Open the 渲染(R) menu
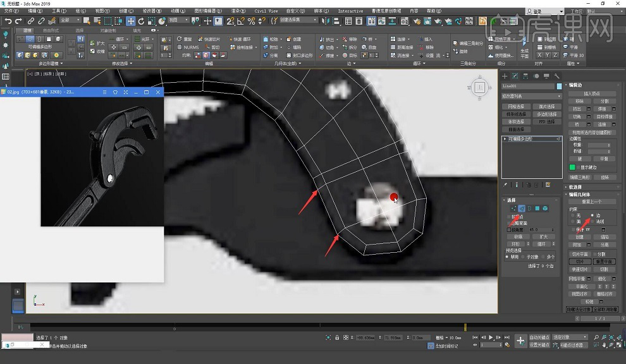 pos(238,11)
